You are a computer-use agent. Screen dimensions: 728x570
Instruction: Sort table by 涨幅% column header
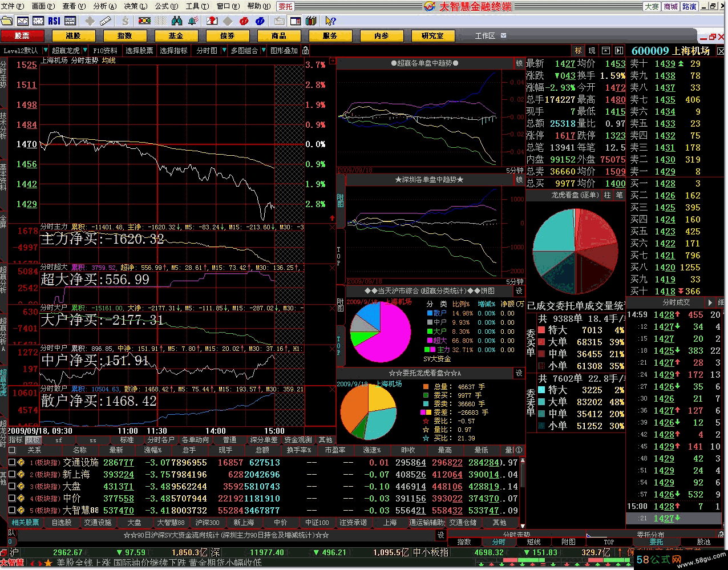153,450
